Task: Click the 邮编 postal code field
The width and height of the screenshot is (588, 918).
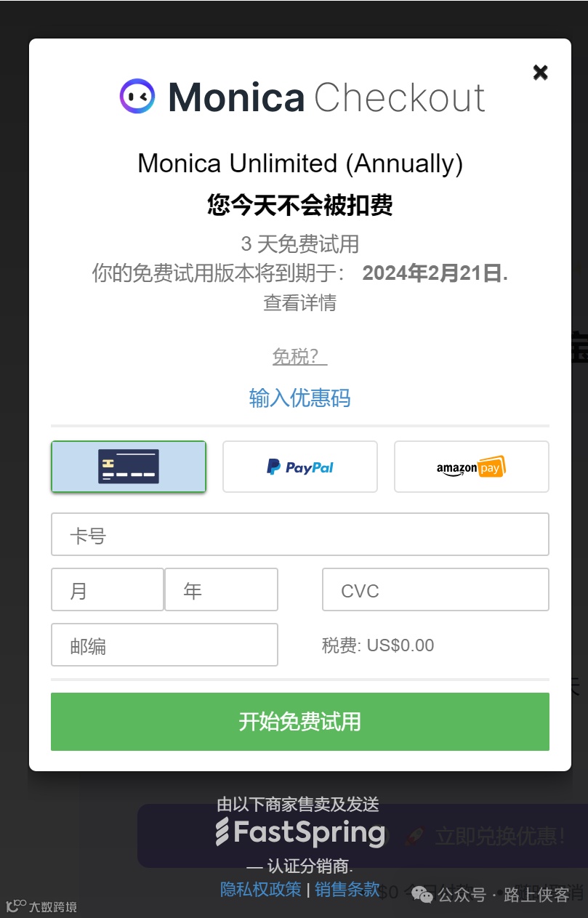Action: (164, 645)
